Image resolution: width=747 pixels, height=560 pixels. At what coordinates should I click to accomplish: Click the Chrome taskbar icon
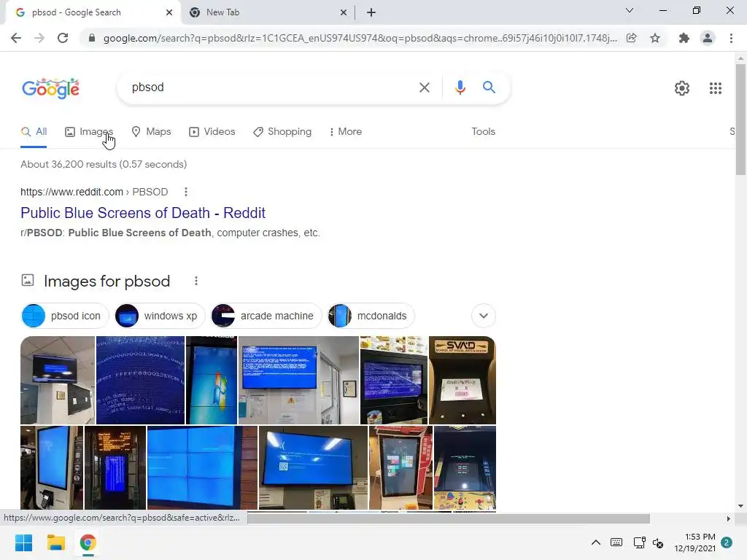[88, 542]
